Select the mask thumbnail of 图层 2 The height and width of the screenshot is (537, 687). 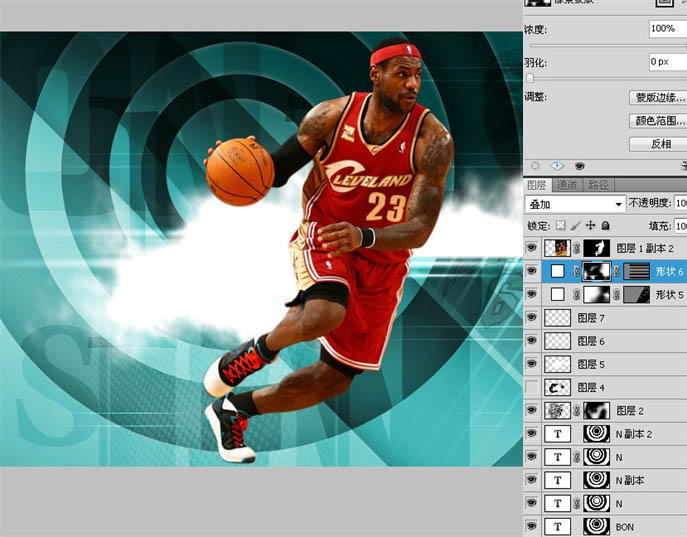click(x=596, y=410)
